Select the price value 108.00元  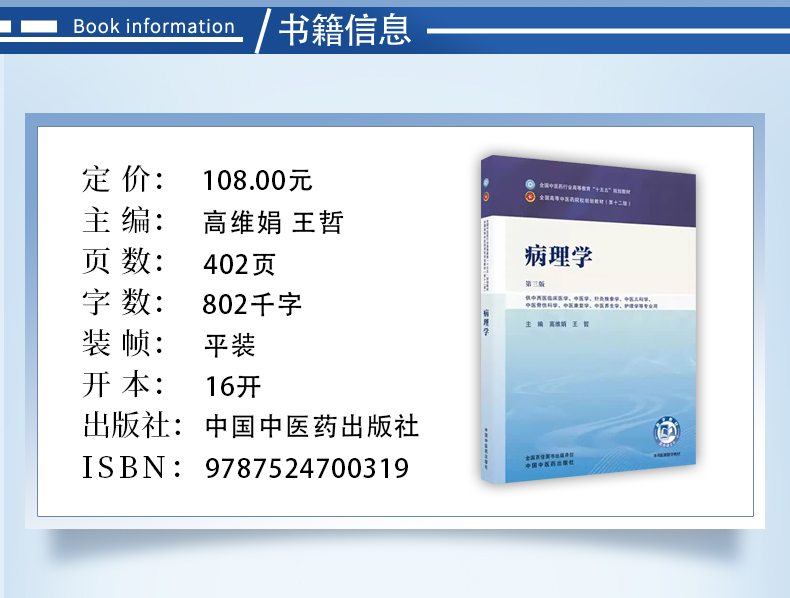click(x=257, y=180)
